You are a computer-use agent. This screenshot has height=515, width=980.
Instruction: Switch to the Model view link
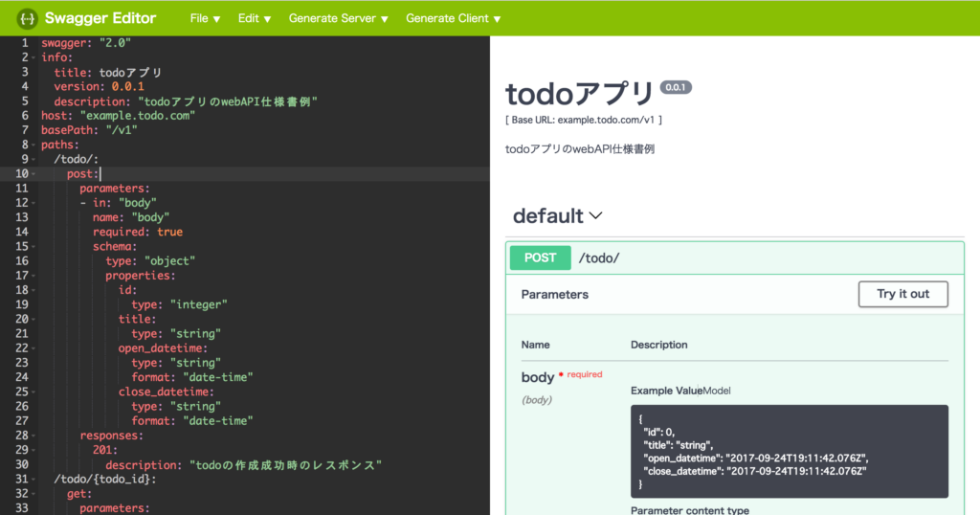point(718,392)
